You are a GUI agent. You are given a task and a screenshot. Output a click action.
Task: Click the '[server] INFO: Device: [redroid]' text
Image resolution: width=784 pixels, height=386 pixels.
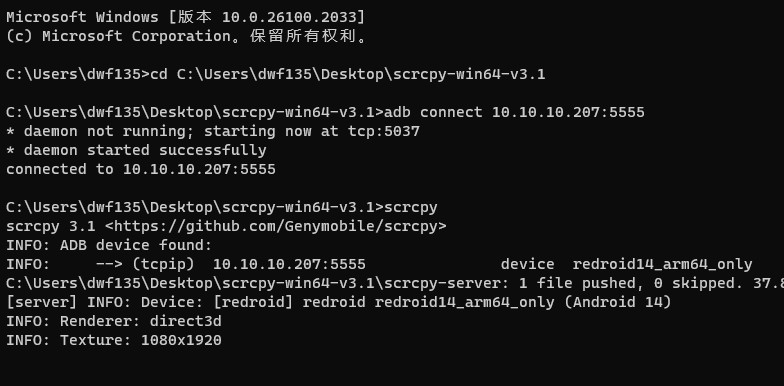[x=150, y=302]
